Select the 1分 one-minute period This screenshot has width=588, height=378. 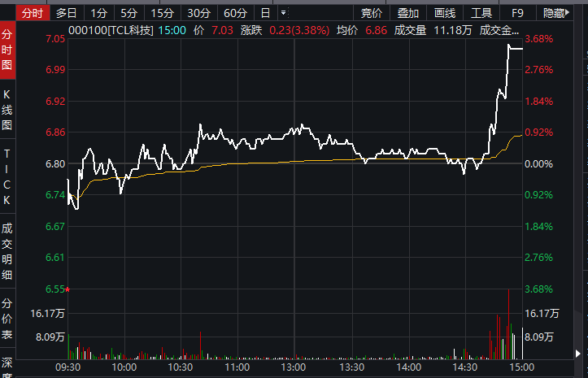(98, 13)
